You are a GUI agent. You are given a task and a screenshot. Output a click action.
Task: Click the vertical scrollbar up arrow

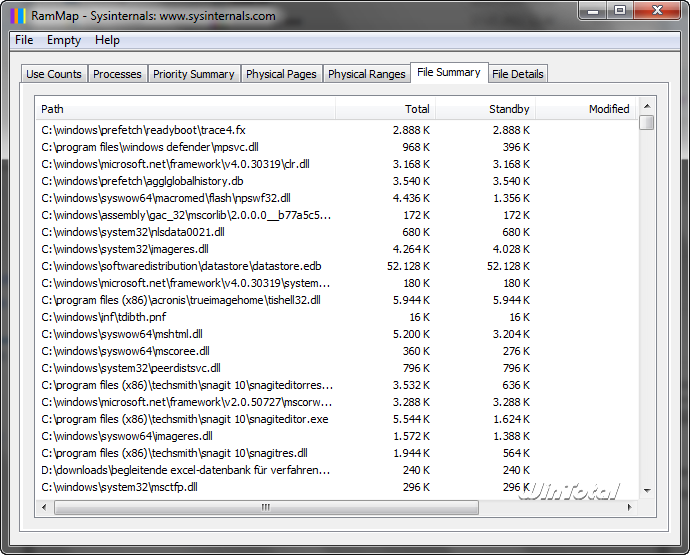[x=647, y=106]
